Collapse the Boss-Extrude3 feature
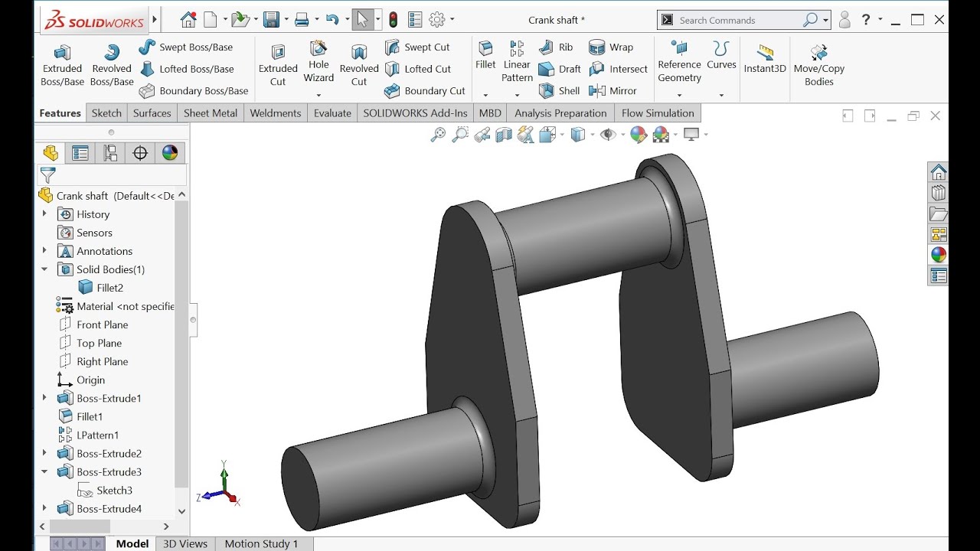The height and width of the screenshot is (551, 980). 44,471
